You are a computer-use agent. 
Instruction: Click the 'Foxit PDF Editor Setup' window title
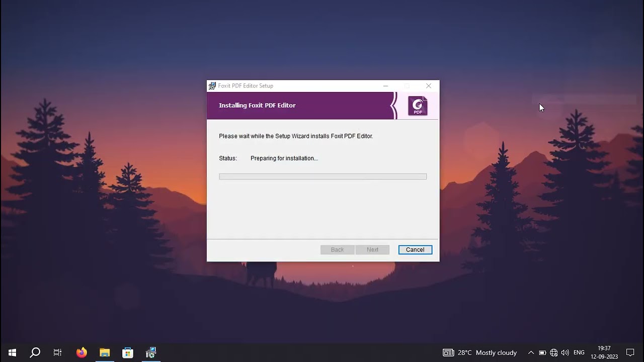[x=246, y=86]
